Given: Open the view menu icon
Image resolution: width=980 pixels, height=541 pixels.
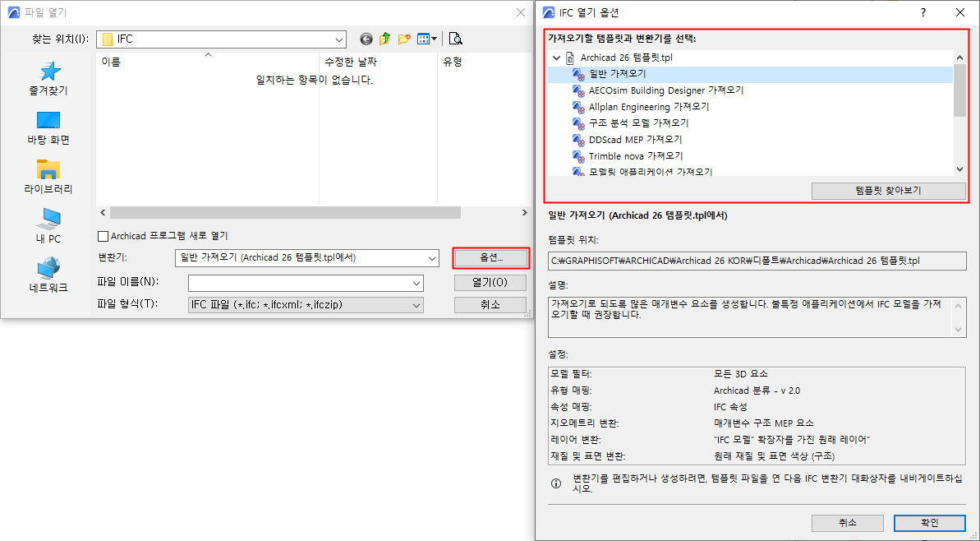Looking at the screenshot, I should (x=427, y=39).
